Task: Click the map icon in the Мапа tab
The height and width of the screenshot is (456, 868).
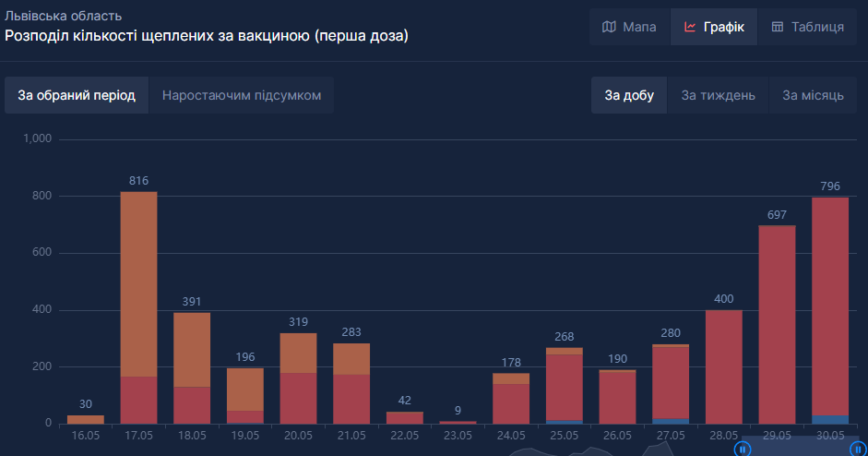Action: click(x=609, y=27)
